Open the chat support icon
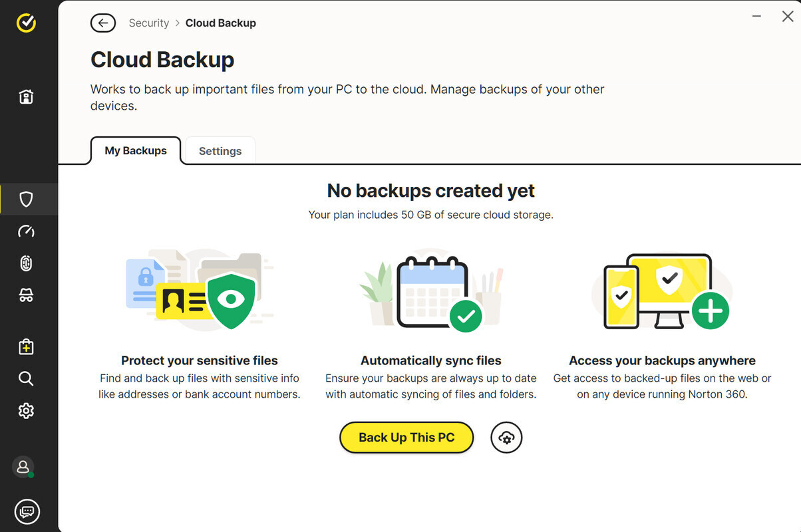Viewport: 801px width, 532px height. [27, 511]
